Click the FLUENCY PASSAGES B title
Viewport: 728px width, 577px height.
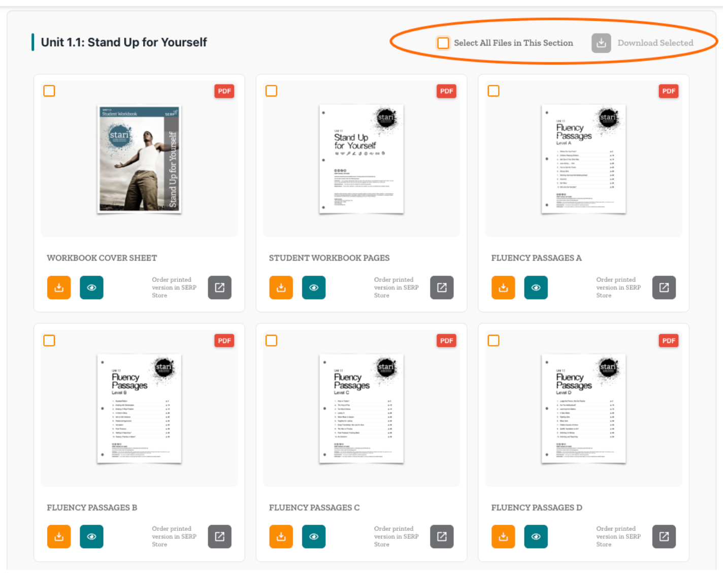tap(92, 507)
